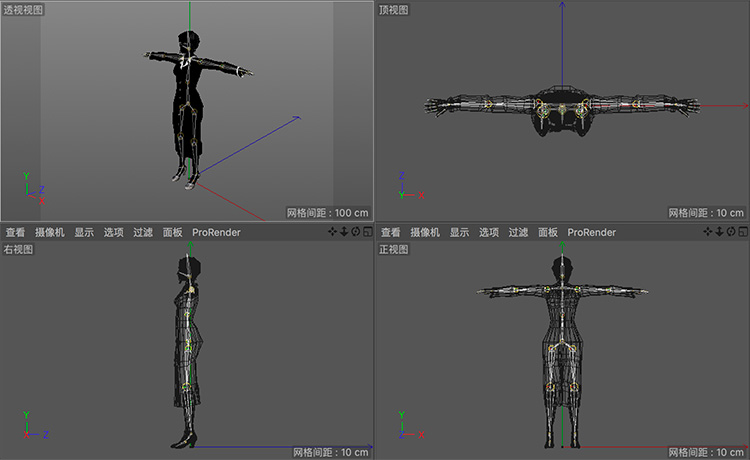Image resolution: width=750 pixels, height=460 pixels.
Task: Click the axis gizmo in the top view (顶视图)
Action: (x=411, y=186)
